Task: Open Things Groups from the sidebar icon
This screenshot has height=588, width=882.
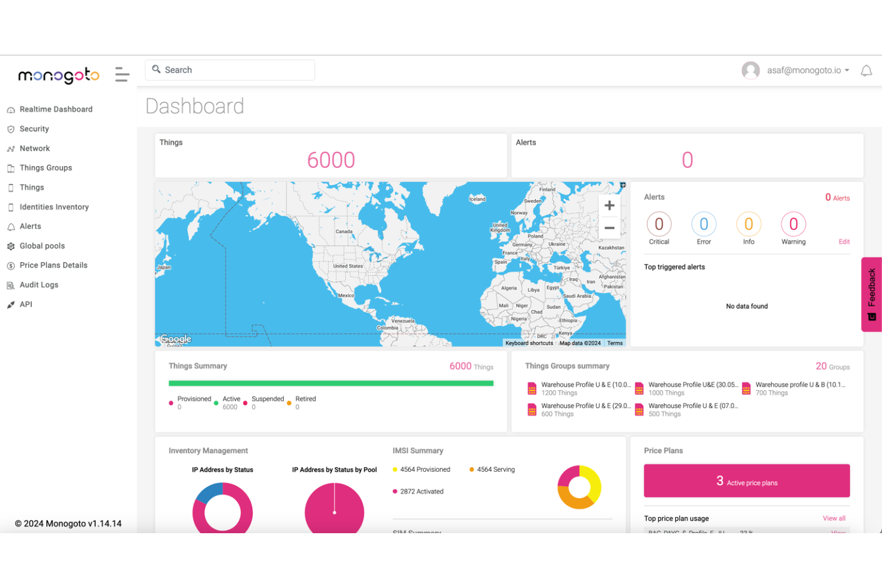Action: tap(11, 167)
